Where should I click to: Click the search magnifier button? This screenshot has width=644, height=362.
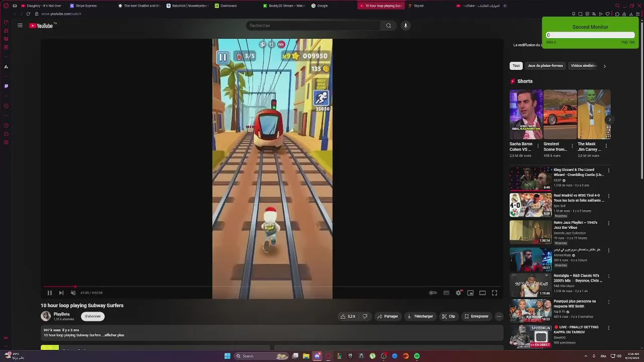388,26
